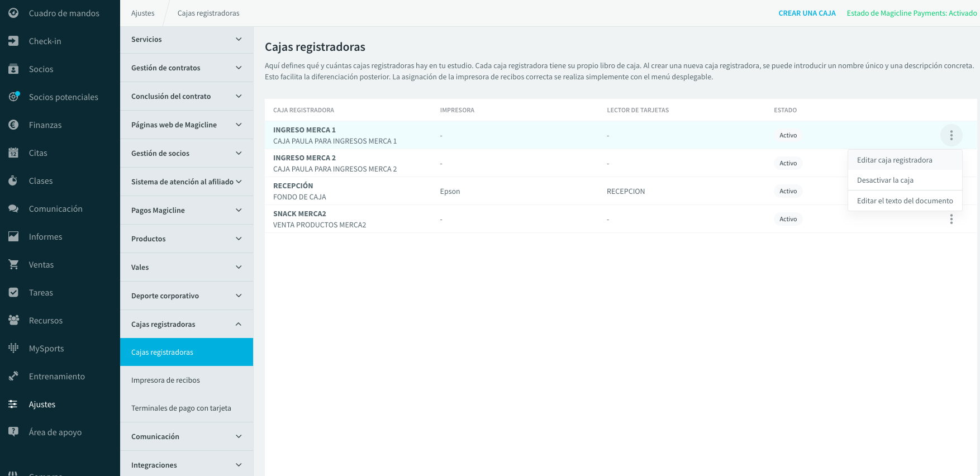Select Cajas registradoras submenu item
Viewport: 980px width, 476px height.
coord(187,352)
